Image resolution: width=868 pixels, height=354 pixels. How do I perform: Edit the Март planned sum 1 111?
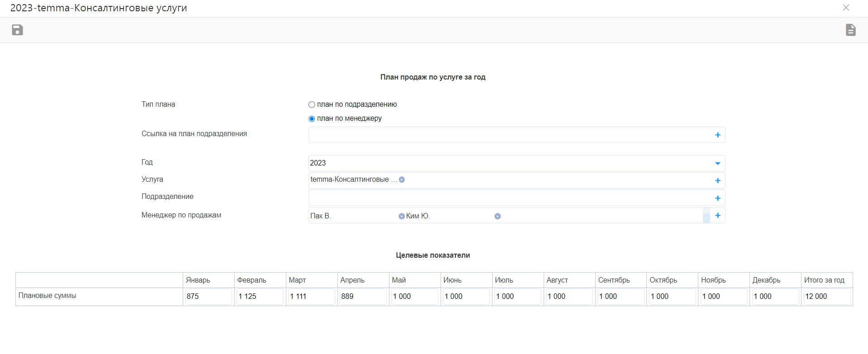coord(312,297)
